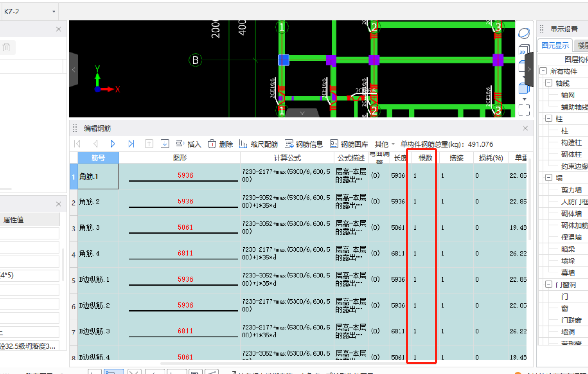Select the 角筋.3 cell
The width and height of the screenshot is (588, 374).
pyautogui.click(x=98, y=228)
